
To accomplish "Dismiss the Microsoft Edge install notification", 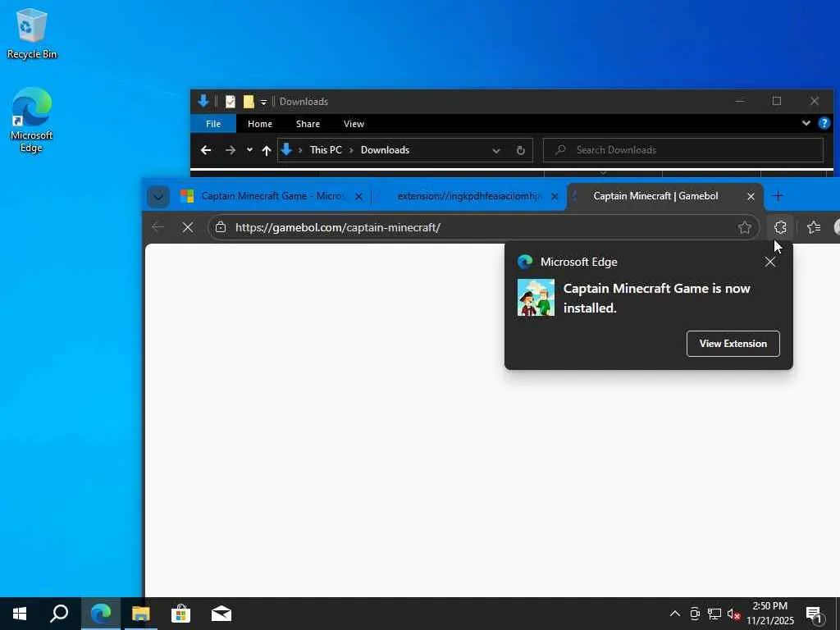I will click(769, 262).
